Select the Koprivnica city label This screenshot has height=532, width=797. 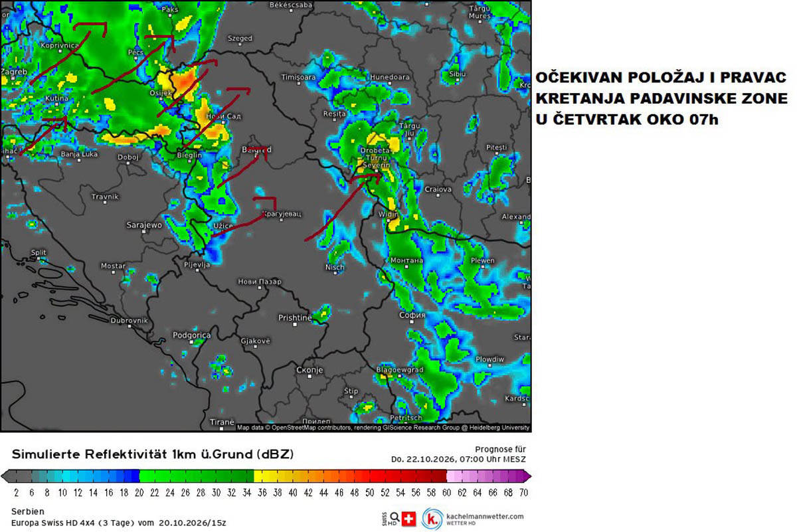tap(60, 46)
